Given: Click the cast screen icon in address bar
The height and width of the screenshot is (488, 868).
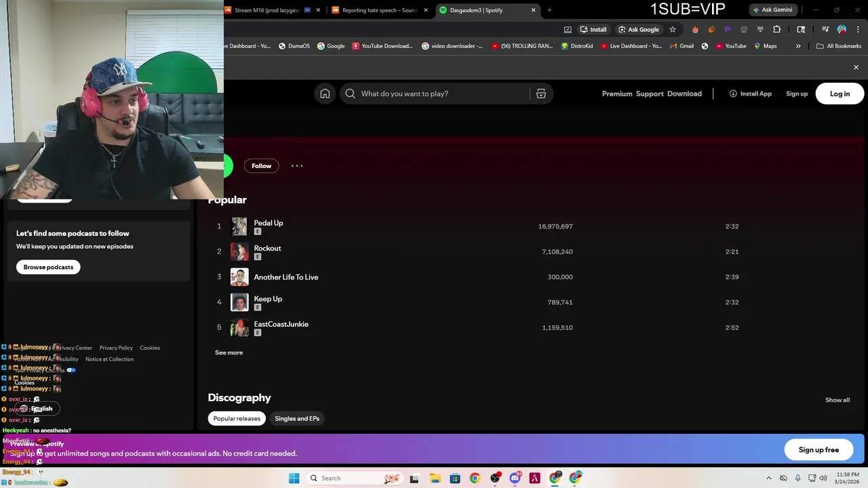Looking at the screenshot, I should point(568,29).
